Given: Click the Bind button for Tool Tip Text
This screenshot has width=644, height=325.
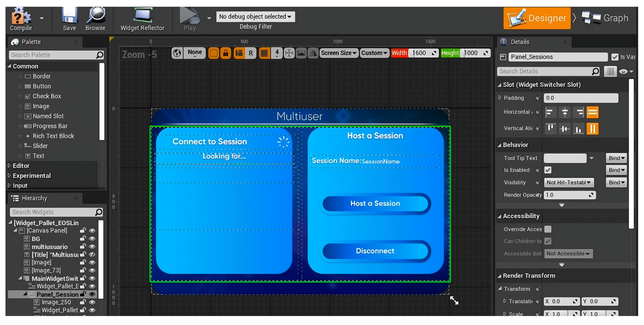Looking at the screenshot, I should (616, 158).
